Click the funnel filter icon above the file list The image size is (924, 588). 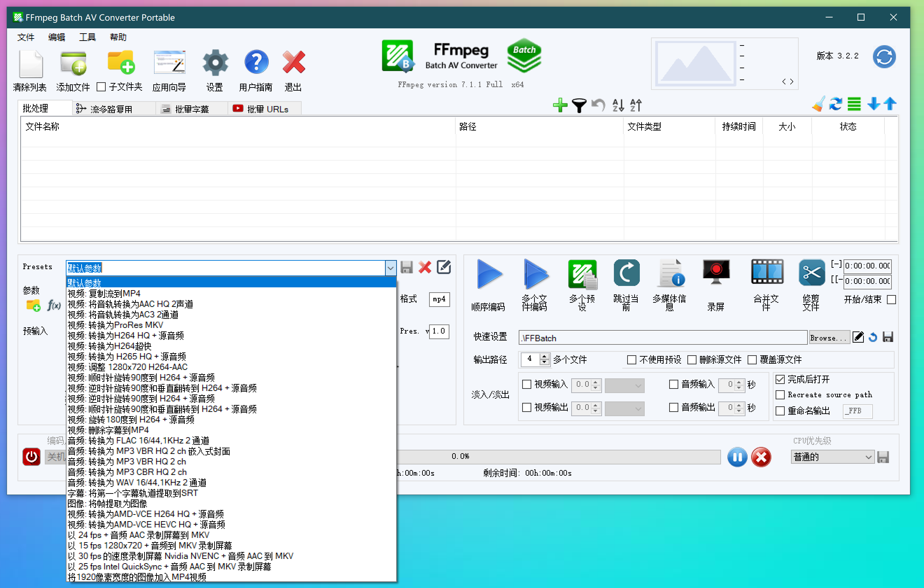coord(579,105)
